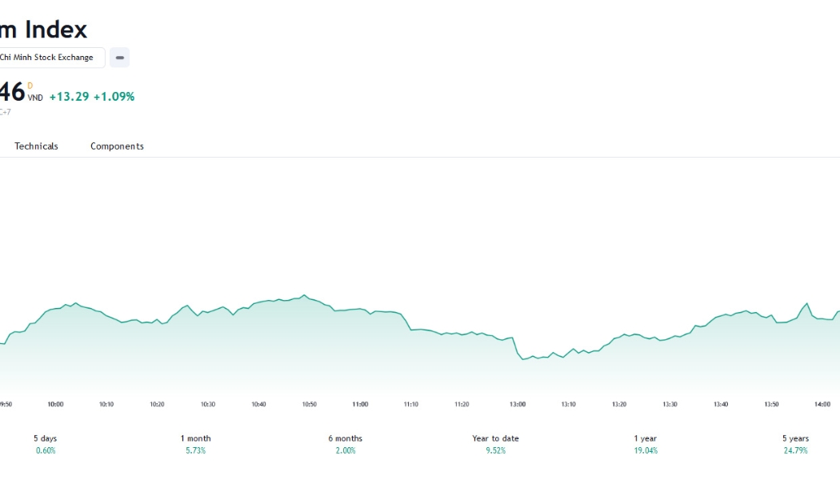
Task: Open the Chi Minh Stock Exchange selector
Action: (x=51, y=58)
